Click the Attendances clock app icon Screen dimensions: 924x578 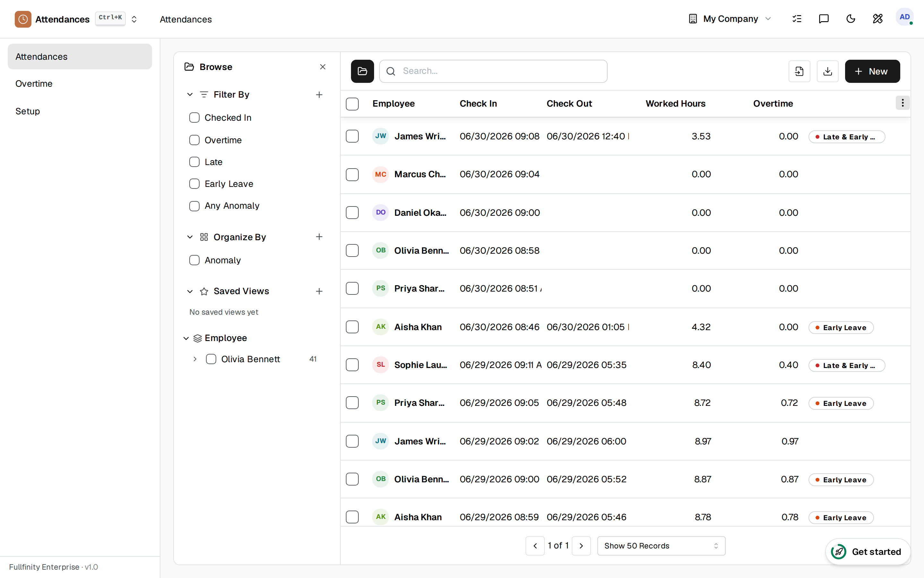click(23, 19)
